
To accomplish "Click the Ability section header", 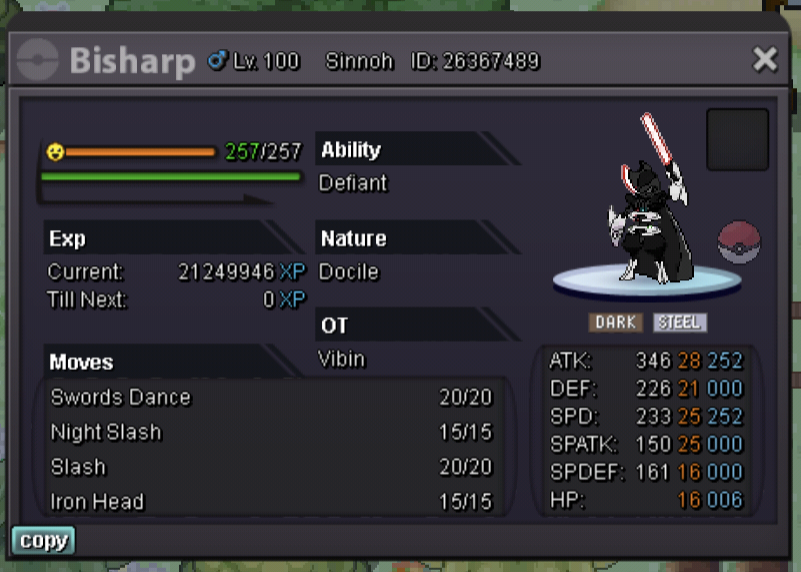I will pos(418,149).
